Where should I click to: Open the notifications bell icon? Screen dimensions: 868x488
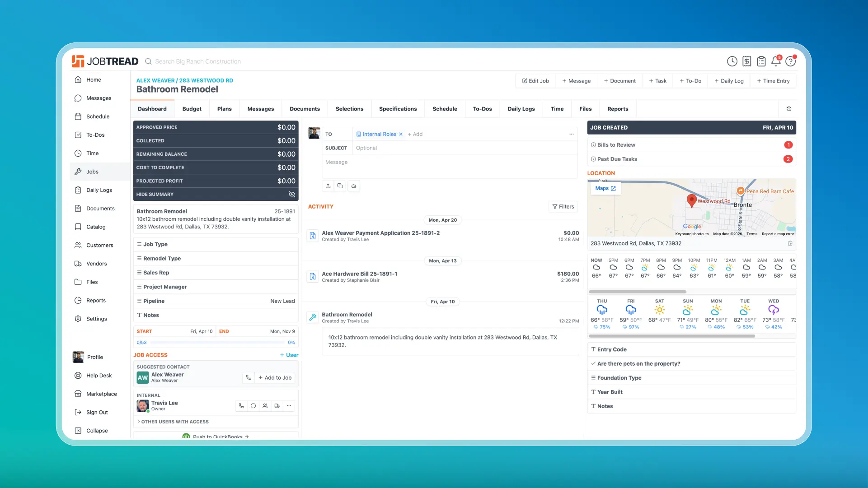click(776, 61)
